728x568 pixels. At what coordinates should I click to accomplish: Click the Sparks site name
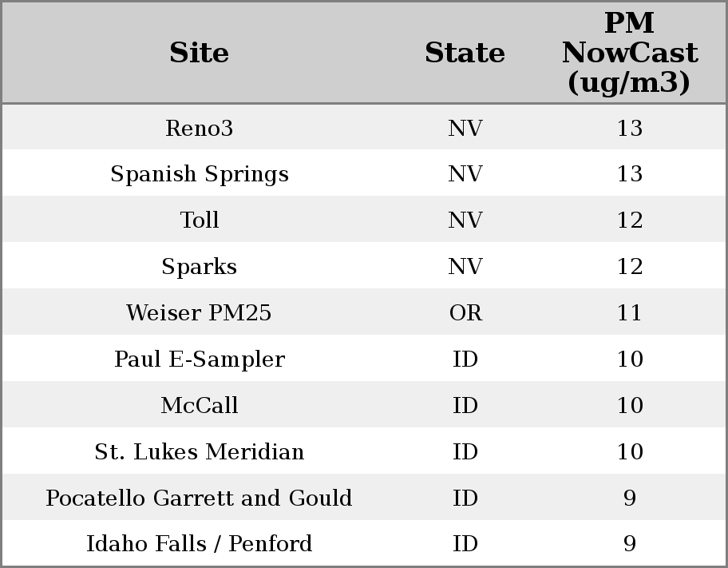coord(200,267)
